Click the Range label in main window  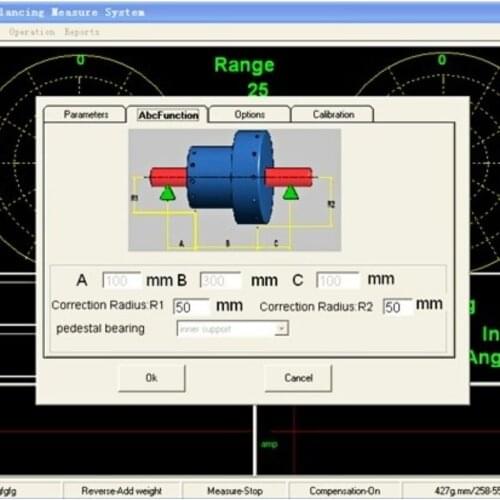coord(244,65)
